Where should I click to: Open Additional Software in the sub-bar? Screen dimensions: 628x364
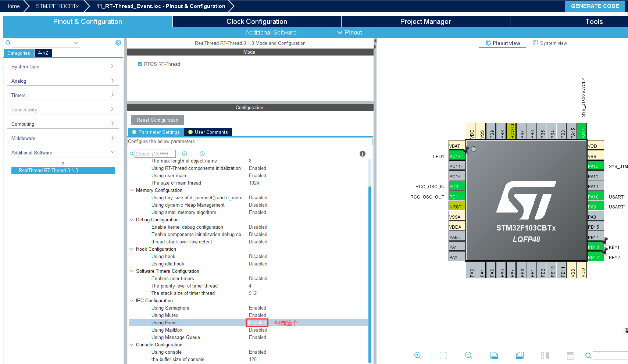[x=271, y=32]
